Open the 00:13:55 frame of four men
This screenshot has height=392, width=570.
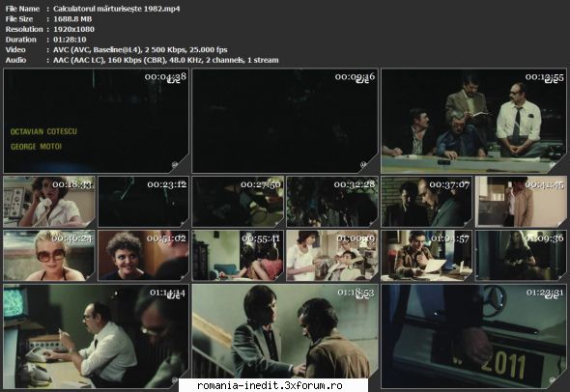(x=473, y=121)
